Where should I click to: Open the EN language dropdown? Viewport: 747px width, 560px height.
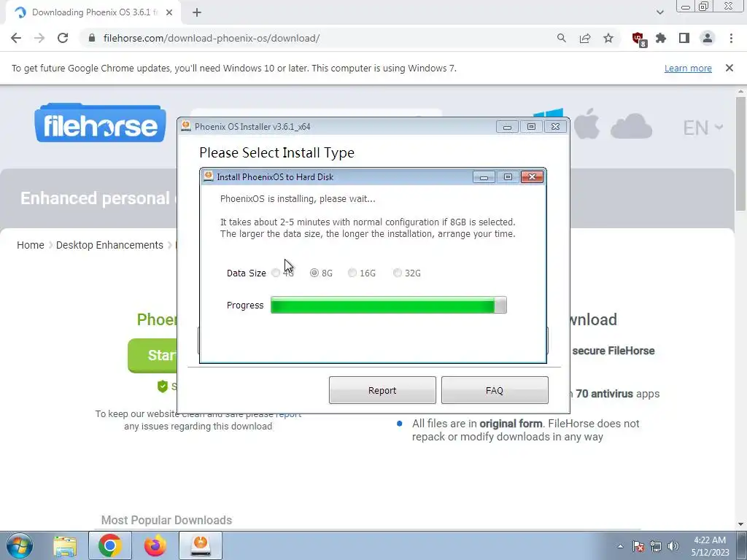point(703,128)
